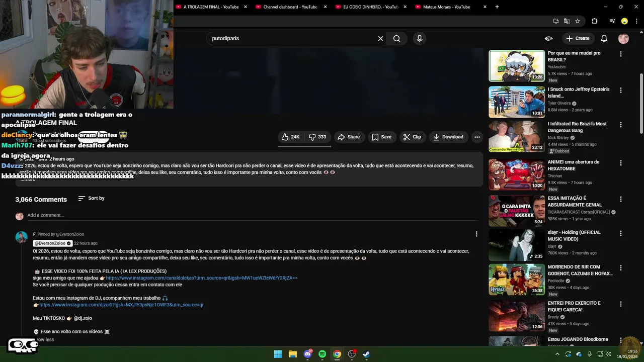644x362 pixels.
Task: Close the Channel dashboard tab
Action: 325,7
